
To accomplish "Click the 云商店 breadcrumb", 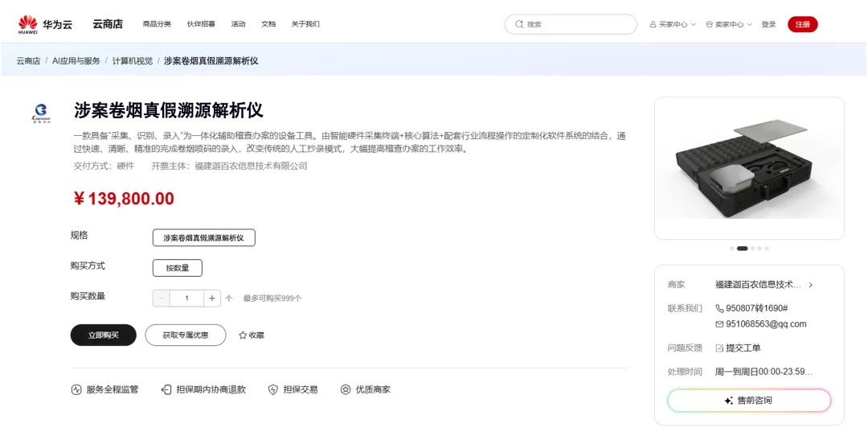I will pyautogui.click(x=28, y=61).
